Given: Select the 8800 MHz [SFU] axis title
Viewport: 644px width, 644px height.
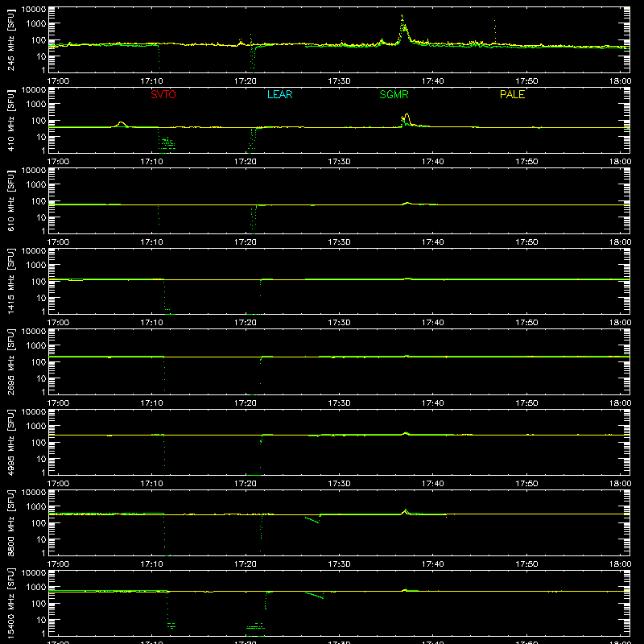Looking at the screenshot, I should [11, 522].
